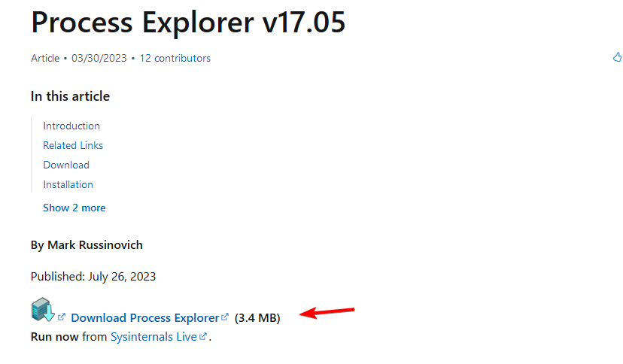Image resolution: width=623 pixels, height=364 pixels.
Task: Navigate to the Download section link
Action: tap(66, 165)
